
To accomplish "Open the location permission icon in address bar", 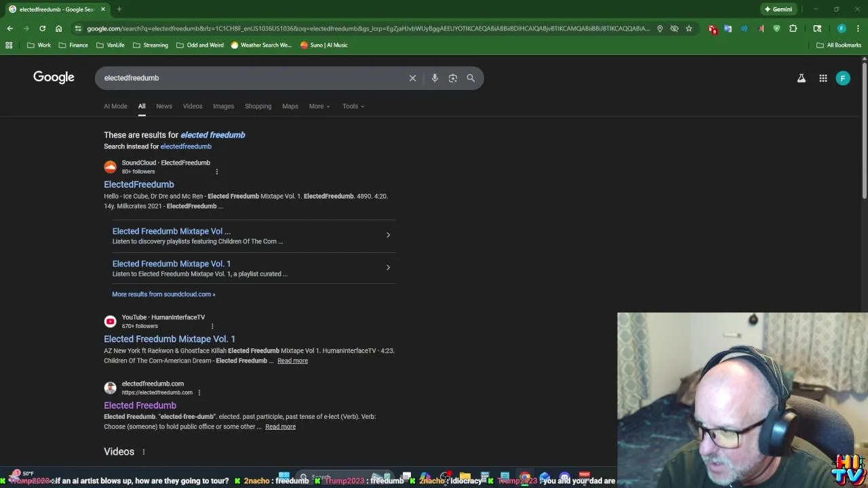I will point(660,28).
